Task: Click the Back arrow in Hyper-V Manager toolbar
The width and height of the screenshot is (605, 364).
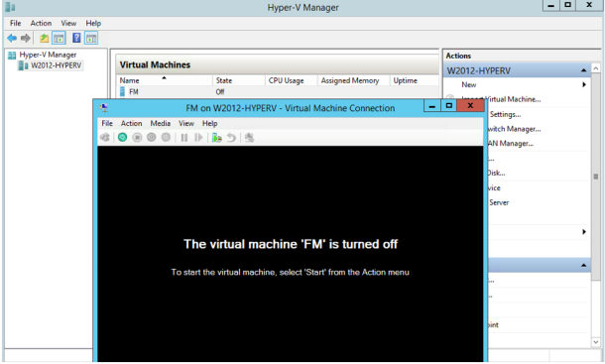Action: [x=12, y=38]
